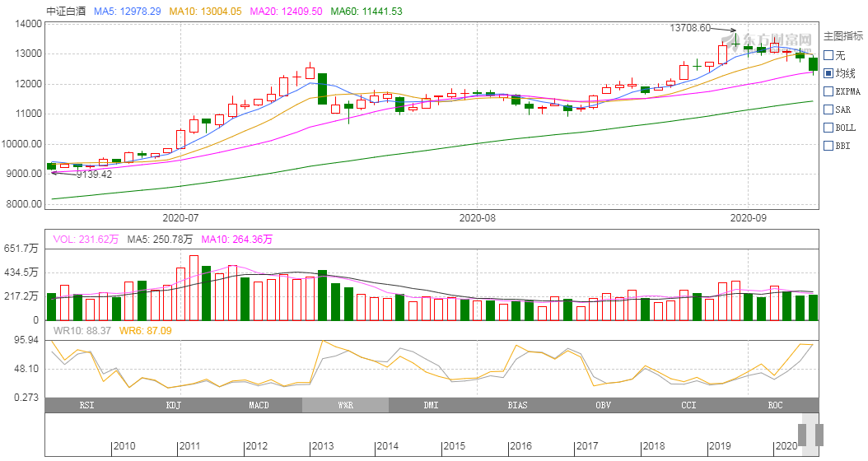Click the volume MA5: 250.78万 label
The height and width of the screenshot is (461, 868).
coord(160,240)
